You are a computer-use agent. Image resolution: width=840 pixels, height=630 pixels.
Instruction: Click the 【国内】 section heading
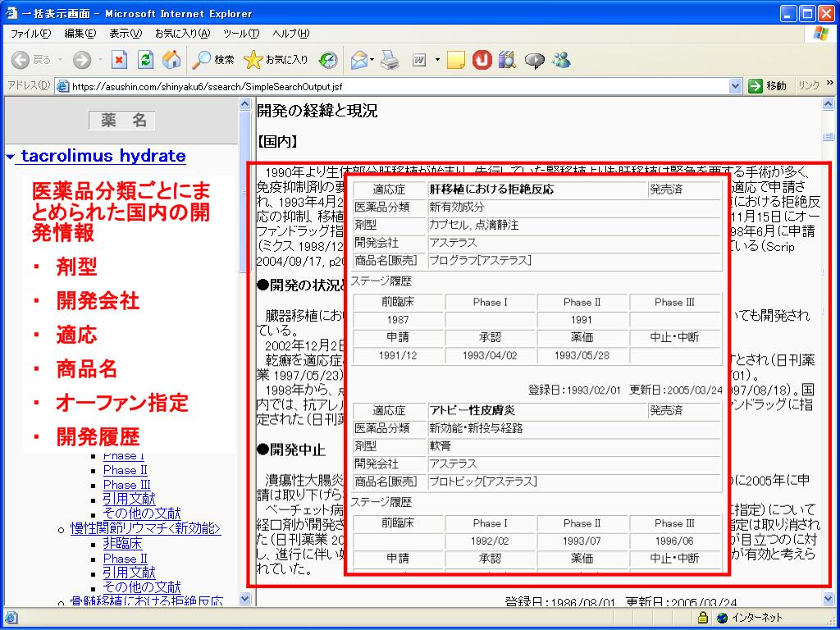point(277,142)
